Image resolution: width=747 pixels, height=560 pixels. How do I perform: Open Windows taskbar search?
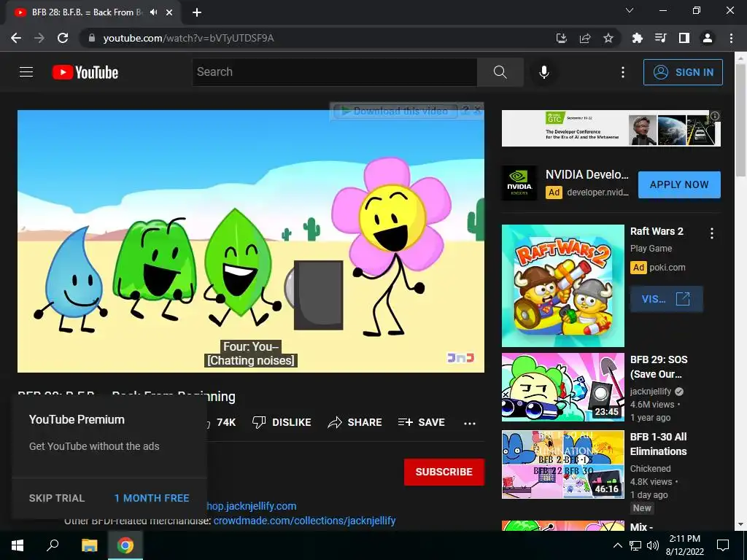(53, 545)
